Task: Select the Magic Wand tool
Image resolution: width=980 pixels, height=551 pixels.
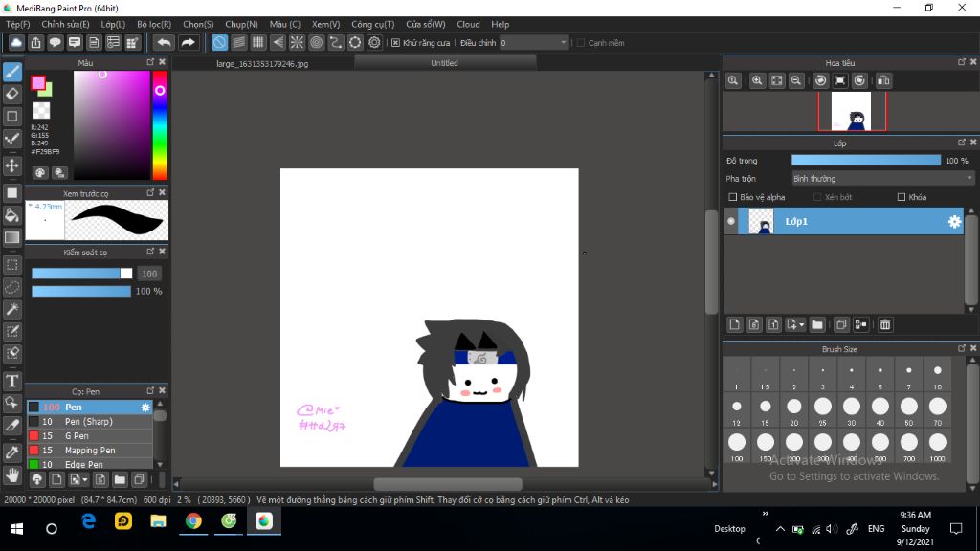Action: (12, 309)
